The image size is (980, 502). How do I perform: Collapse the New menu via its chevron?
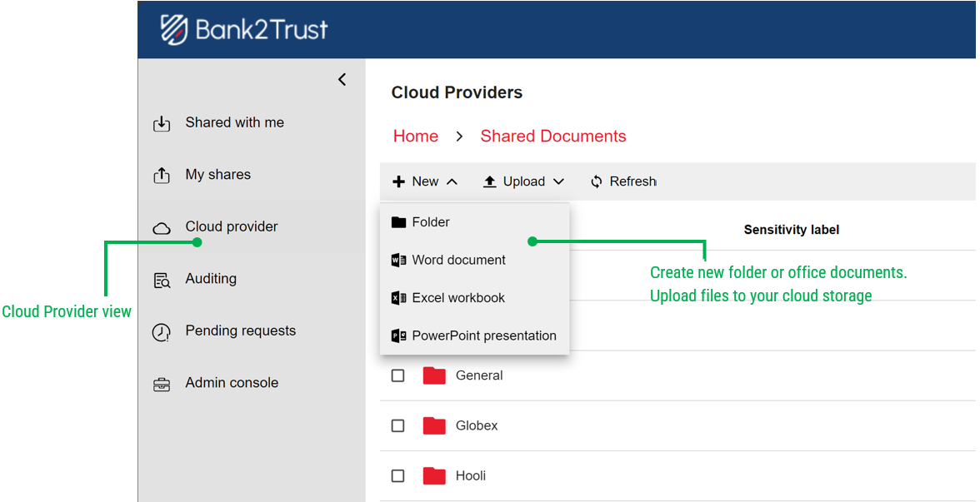click(x=452, y=181)
